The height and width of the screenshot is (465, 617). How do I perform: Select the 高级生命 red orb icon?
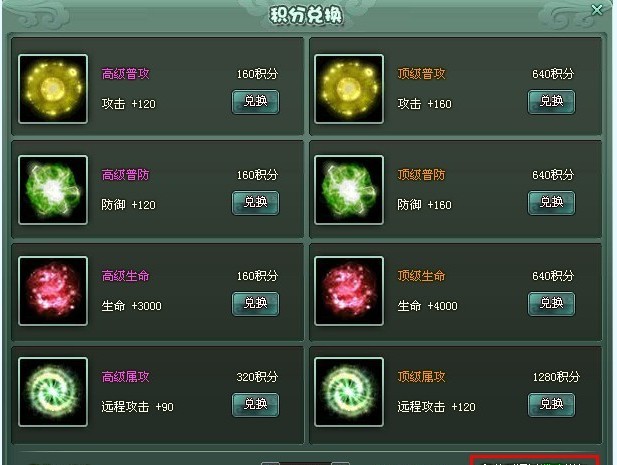(53, 291)
